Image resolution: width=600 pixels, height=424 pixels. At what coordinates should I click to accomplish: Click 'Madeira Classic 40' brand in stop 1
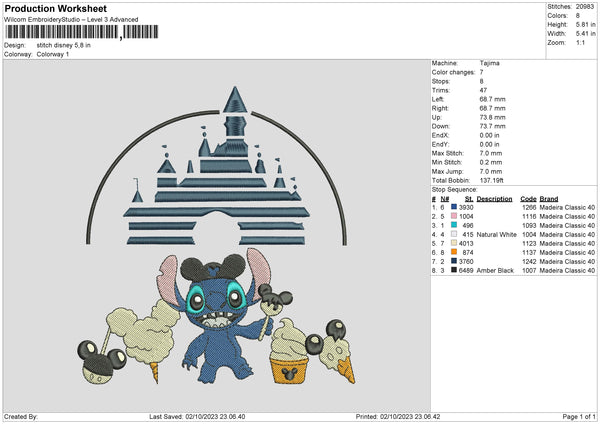[x=567, y=207]
